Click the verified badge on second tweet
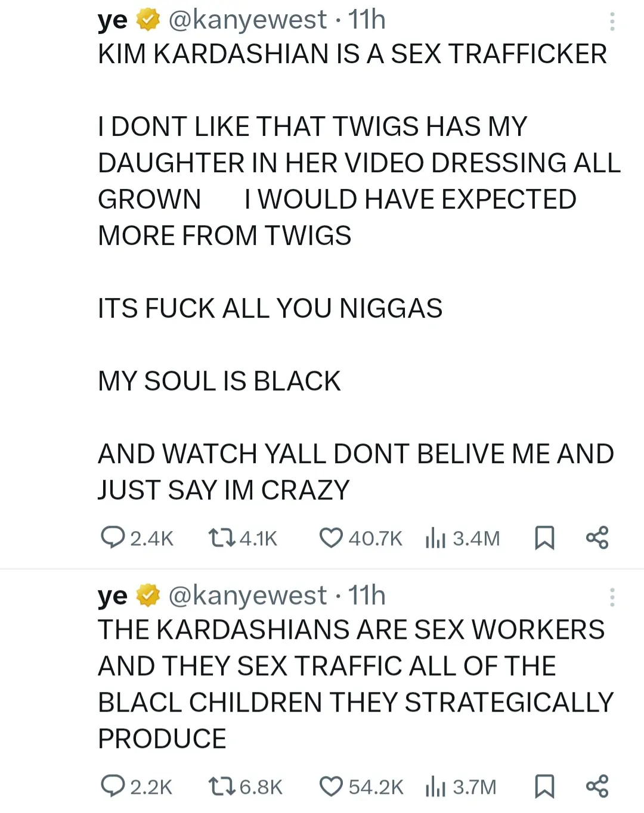Screen dimensions: 644x813 point(148,595)
